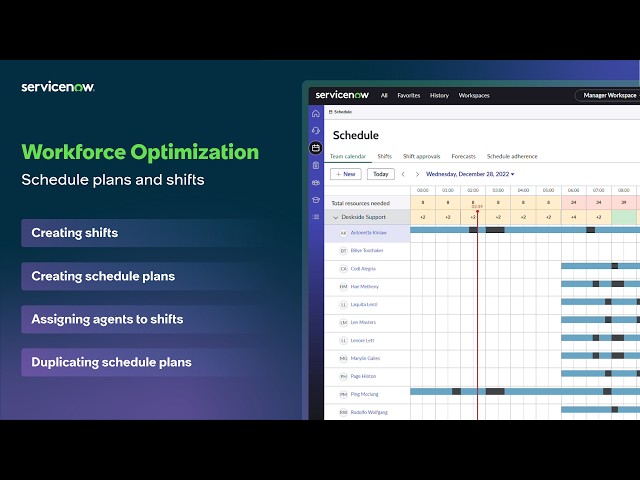The image size is (640, 480).
Task: Click the CA avatar in agent list
Action: click(343, 269)
